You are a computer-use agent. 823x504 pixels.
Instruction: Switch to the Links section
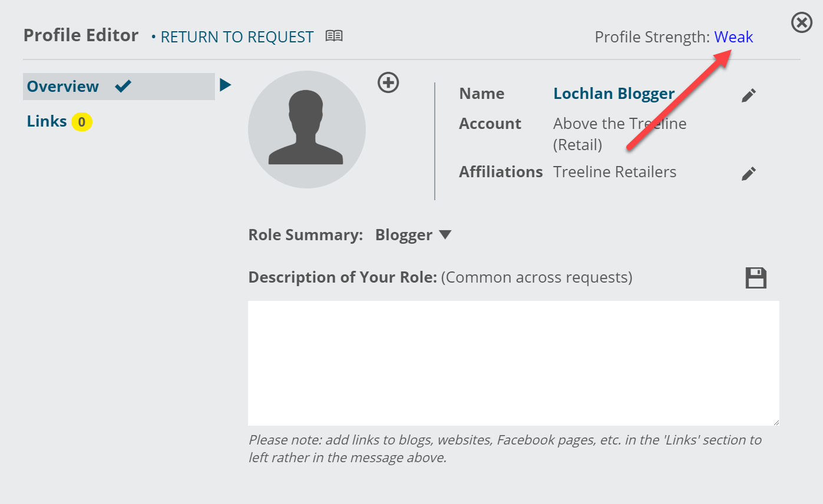click(x=47, y=121)
